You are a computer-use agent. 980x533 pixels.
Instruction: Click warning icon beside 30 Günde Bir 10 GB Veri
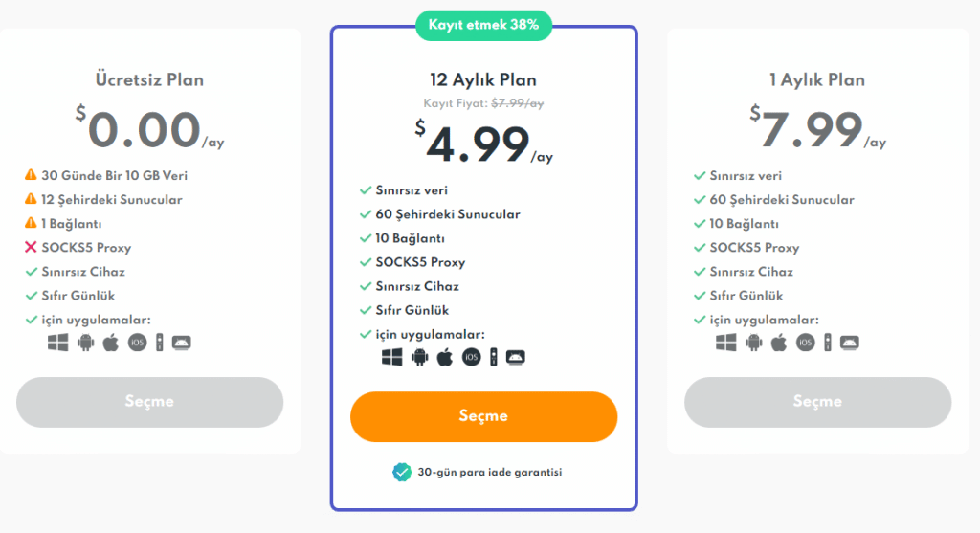point(31,175)
